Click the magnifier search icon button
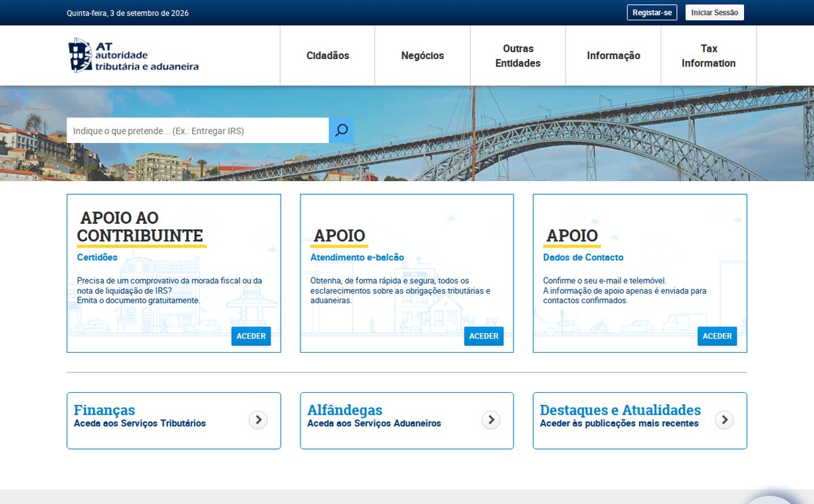The height and width of the screenshot is (504, 814). click(x=341, y=130)
